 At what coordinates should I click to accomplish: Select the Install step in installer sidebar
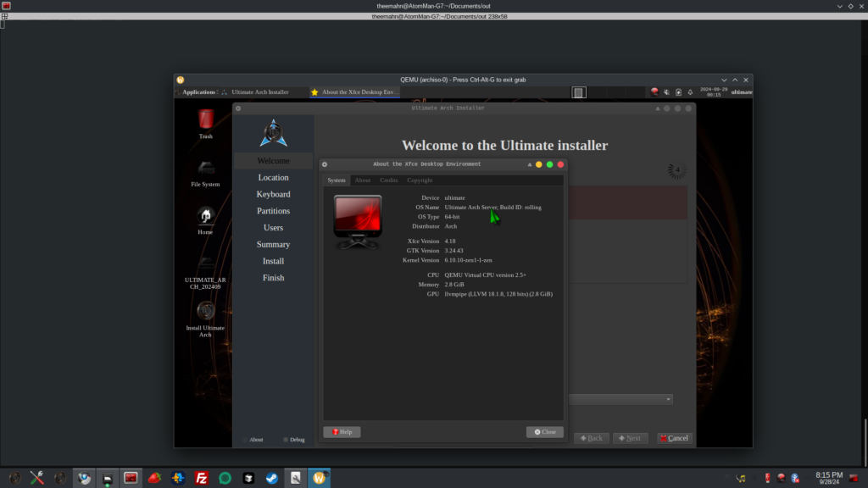pos(274,261)
